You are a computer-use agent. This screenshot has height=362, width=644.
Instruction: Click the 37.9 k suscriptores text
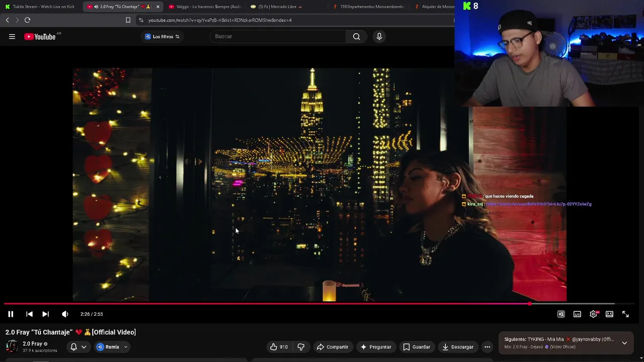(40, 350)
